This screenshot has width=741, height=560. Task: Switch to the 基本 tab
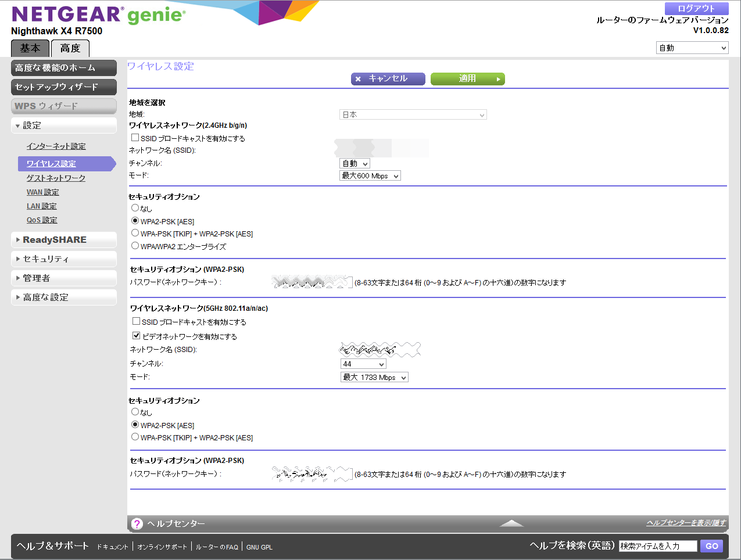pyautogui.click(x=30, y=48)
